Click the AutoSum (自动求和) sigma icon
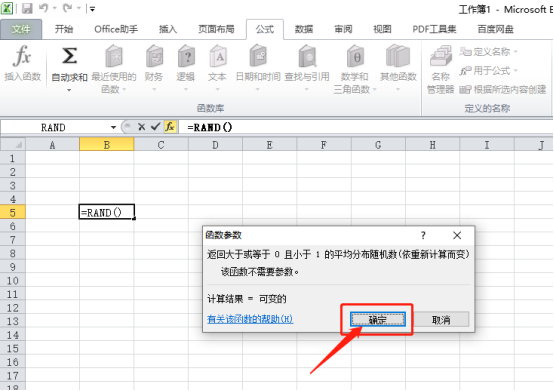This screenshot has width=554, height=391. pos(69,56)
